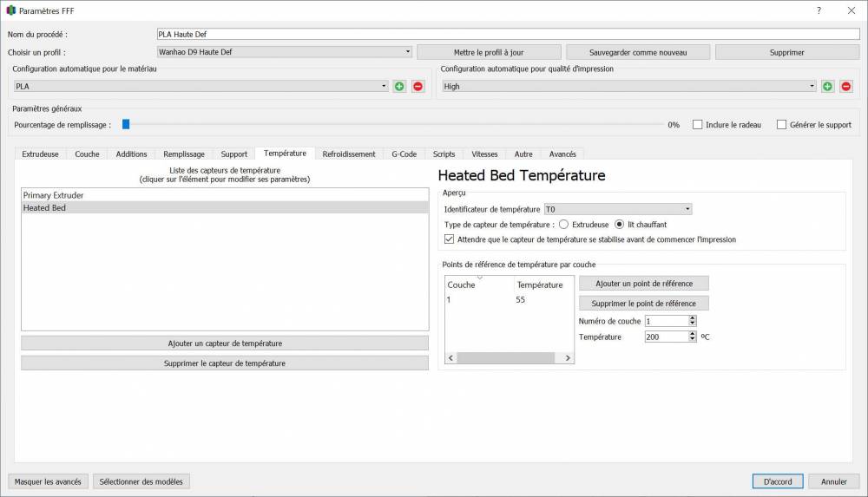Click the green add material configuration icon
Viewport: 868px width, 497px height.
coord(399,87)
